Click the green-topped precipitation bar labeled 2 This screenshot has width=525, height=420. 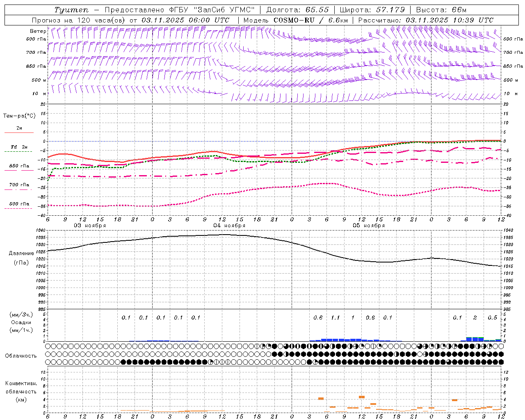(x=475, y=339)
